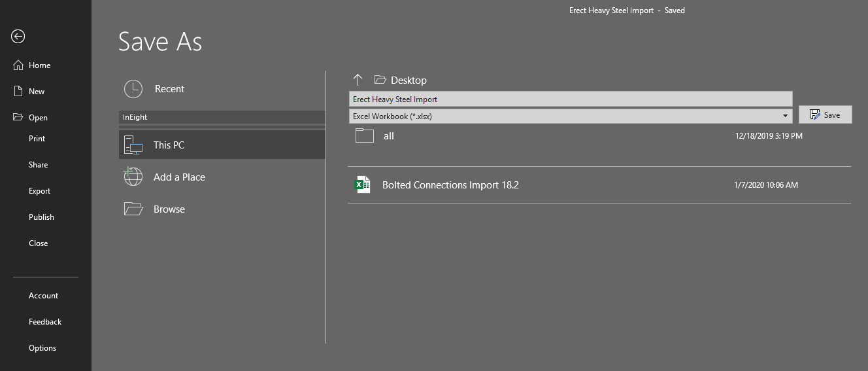This screenshot has width=868, height=371.
Task: Click the file type dropdown arrow
Action: tap(785, 116)
